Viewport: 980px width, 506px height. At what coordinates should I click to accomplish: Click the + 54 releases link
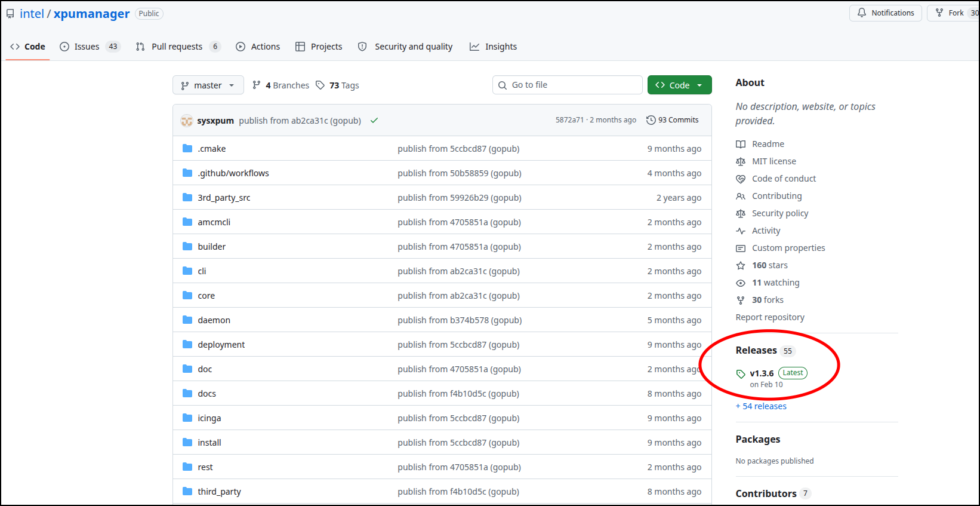[761, 406]
